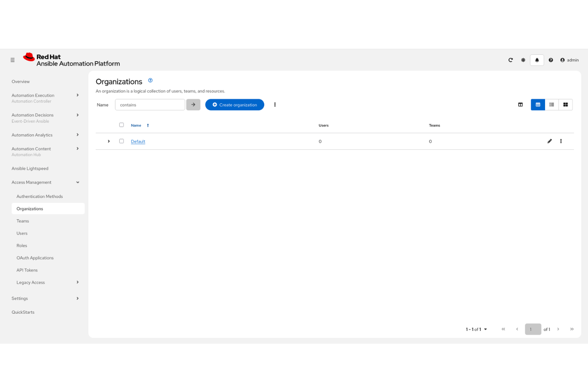
Task: Open Users page
Action: coord(22,234)
